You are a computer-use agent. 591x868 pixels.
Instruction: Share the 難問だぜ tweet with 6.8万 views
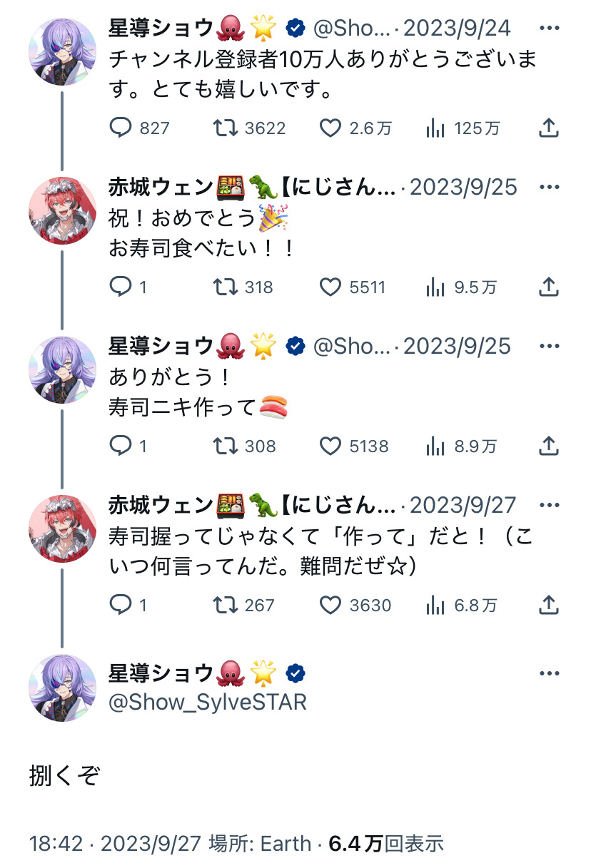[x=547, y=606]
